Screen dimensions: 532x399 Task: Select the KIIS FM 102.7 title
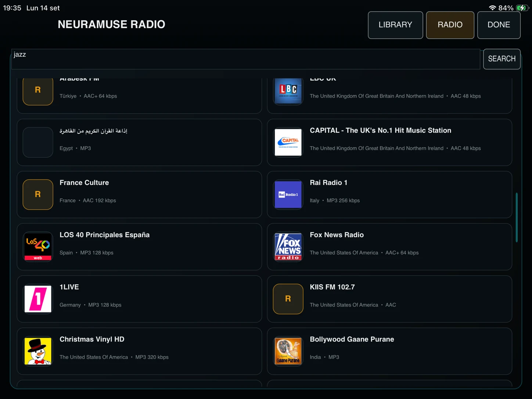point(332,287)
